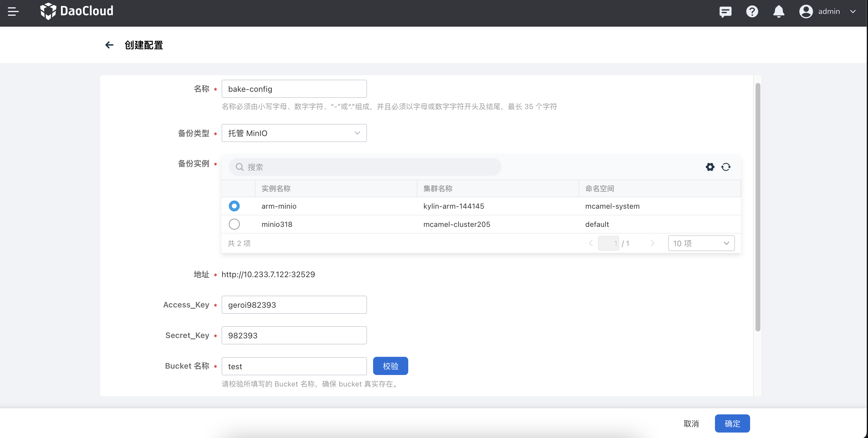
Task: Select the minio318 instance radio button
Action: [234, 224]
